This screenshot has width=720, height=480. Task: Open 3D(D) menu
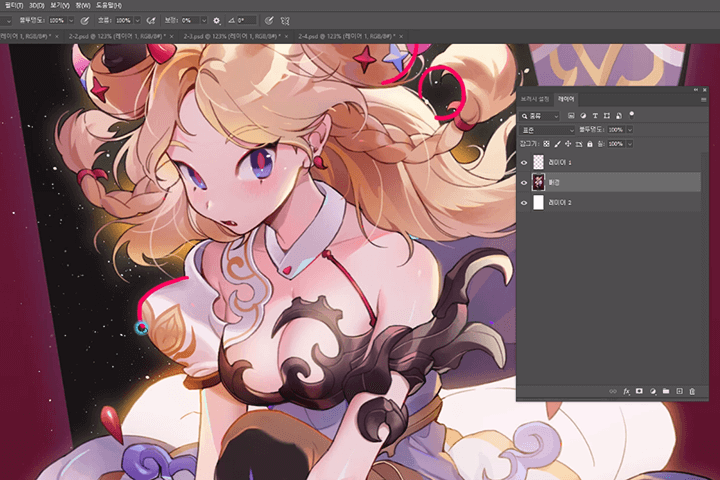(37, 6)
